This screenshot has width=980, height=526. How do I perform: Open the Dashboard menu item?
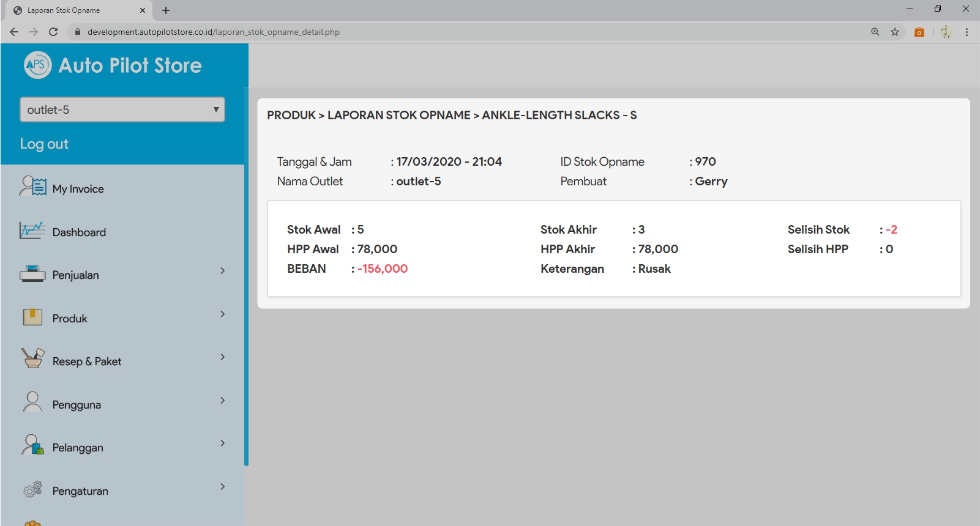pyautogui.click(x=79, y=232)
